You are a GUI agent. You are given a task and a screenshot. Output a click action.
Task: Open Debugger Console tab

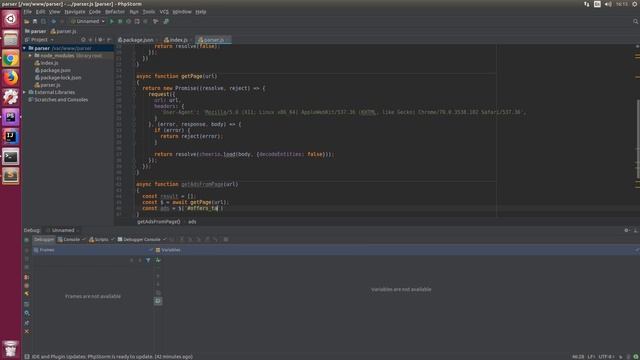point(139,240)
